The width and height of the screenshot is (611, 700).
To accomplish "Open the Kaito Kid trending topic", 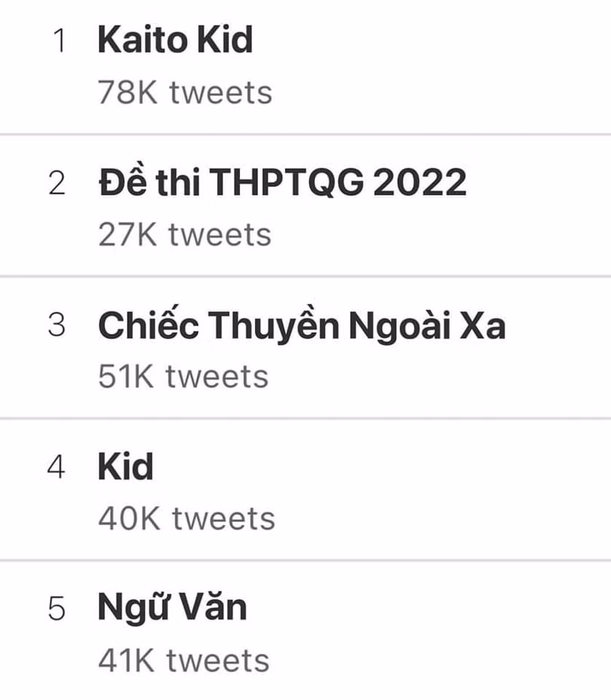I will (x=173, y=41).
